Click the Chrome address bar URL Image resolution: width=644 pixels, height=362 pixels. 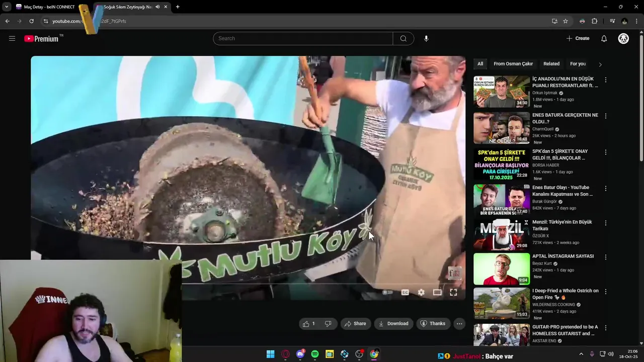click(x=90, y=21)
